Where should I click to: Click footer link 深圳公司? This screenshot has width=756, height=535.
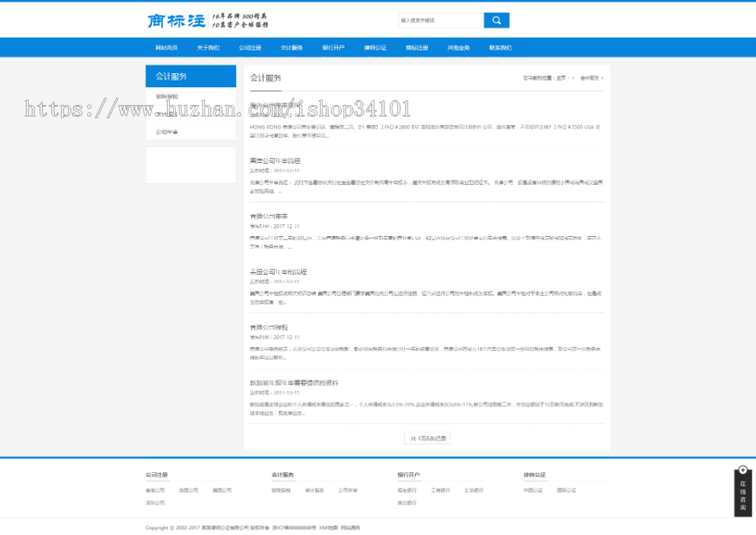(155, 503)
